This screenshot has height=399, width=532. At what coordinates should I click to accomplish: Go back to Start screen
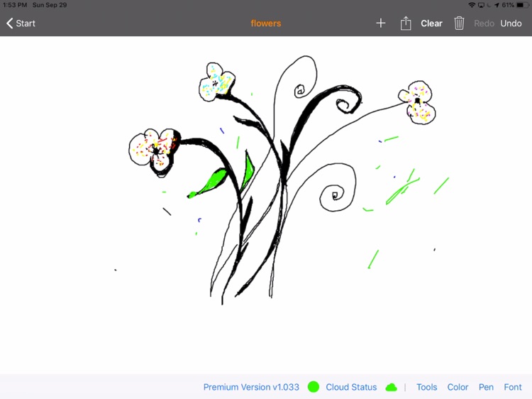click(21, 23)
